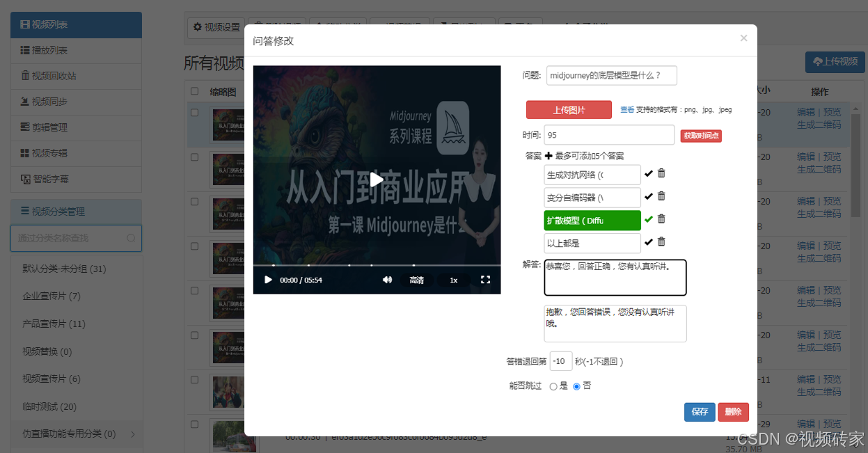Focus the 时间 input containing 95
Viewport: 868px width, 453px height.
609,135
